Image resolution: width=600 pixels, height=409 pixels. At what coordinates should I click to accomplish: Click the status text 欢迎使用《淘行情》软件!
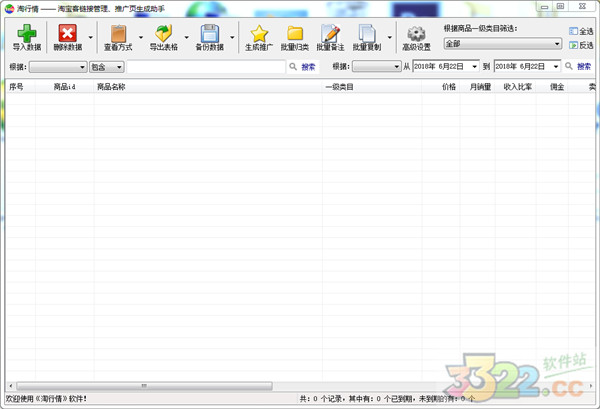tap(46, 399)
